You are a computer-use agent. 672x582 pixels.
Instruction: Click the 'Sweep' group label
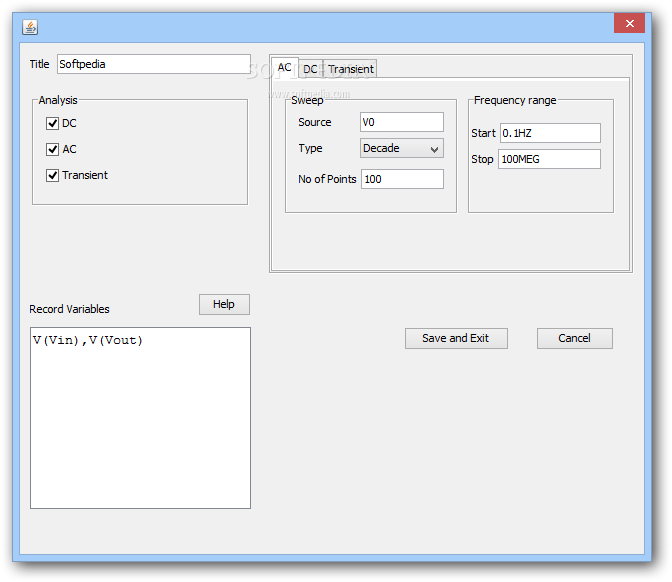click(x=307, y=101)
